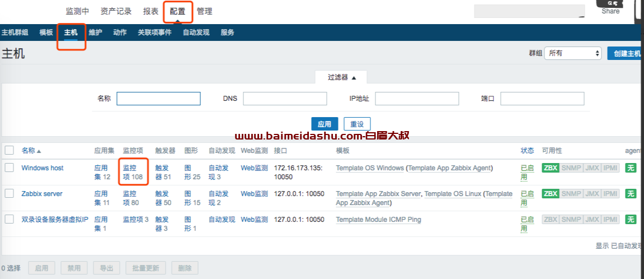This screenshot has height=279, width=644.
Task: Click the 重设 filter button
Action: pos(357,124)
